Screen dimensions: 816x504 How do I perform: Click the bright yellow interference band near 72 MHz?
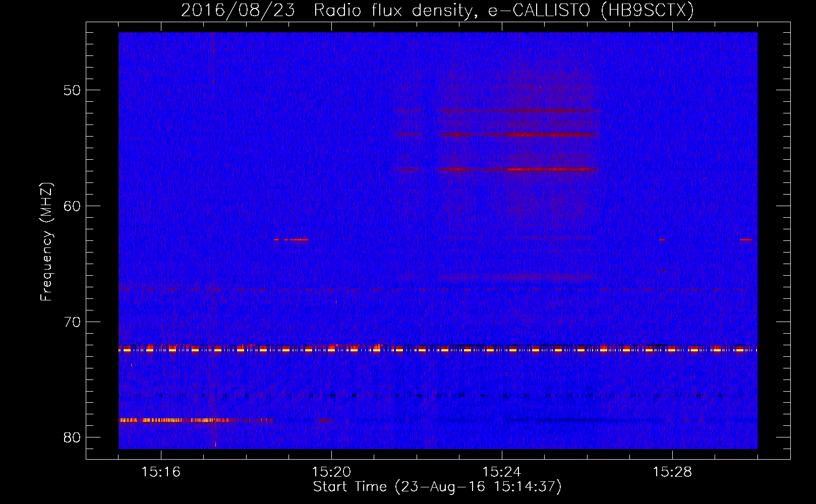point(438,349)
